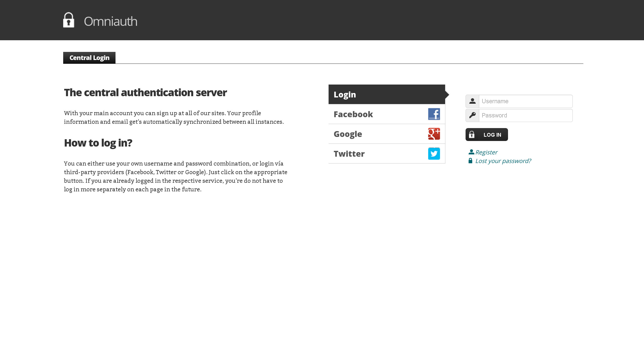The width and height of the screenshot is (644, 346).
Task: Open the Register link
Action: point(486,152)
